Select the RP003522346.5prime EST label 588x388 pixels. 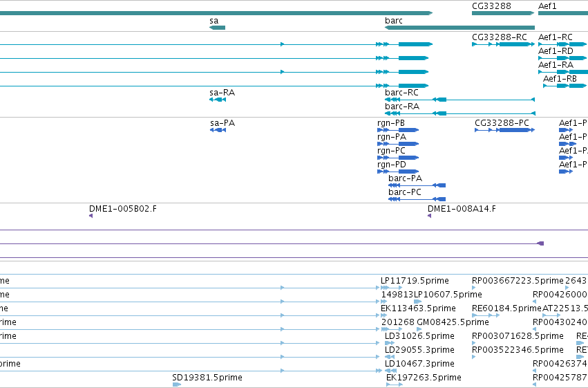[518, 350]
